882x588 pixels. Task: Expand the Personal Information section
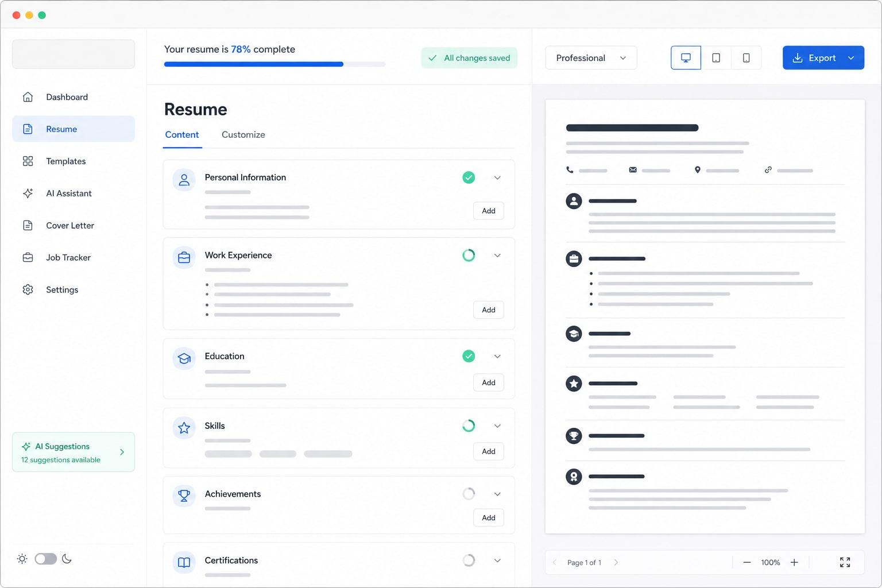click(497, 178)
